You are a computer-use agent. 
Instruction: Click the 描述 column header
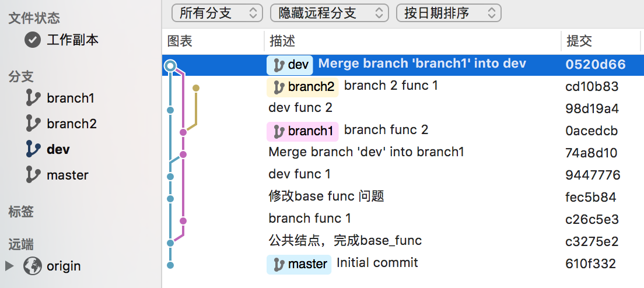tap(282, 41)
